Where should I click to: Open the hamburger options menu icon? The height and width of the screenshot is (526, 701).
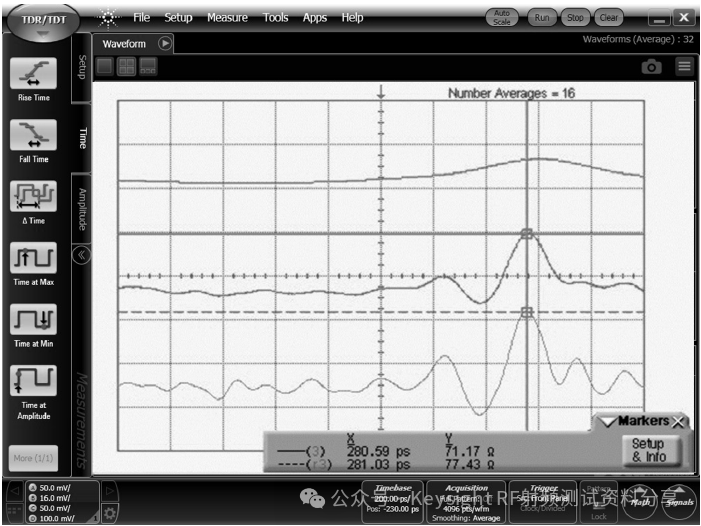point(684,67)
